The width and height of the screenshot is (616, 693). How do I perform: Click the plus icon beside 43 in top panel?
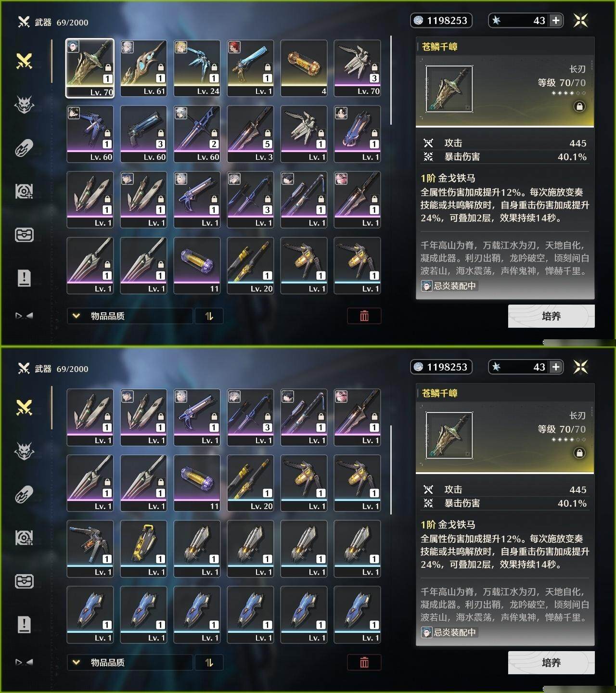coord(556,20)
